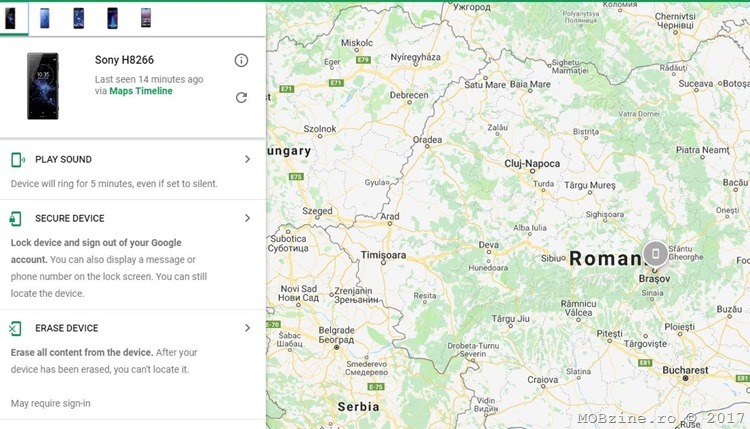This screenshot has width=750, height=429.
Task: Click the E79 road sign on map
Action: click(x=363, y=60)
